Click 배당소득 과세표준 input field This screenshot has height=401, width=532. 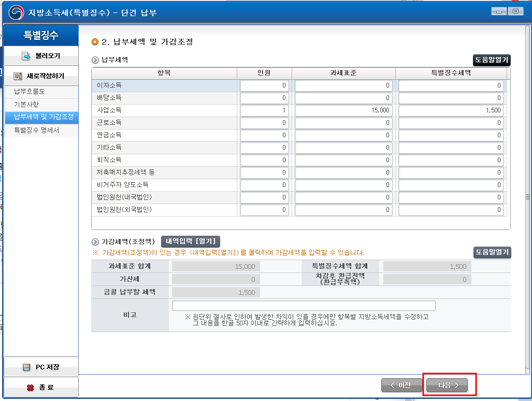point(343,98)
